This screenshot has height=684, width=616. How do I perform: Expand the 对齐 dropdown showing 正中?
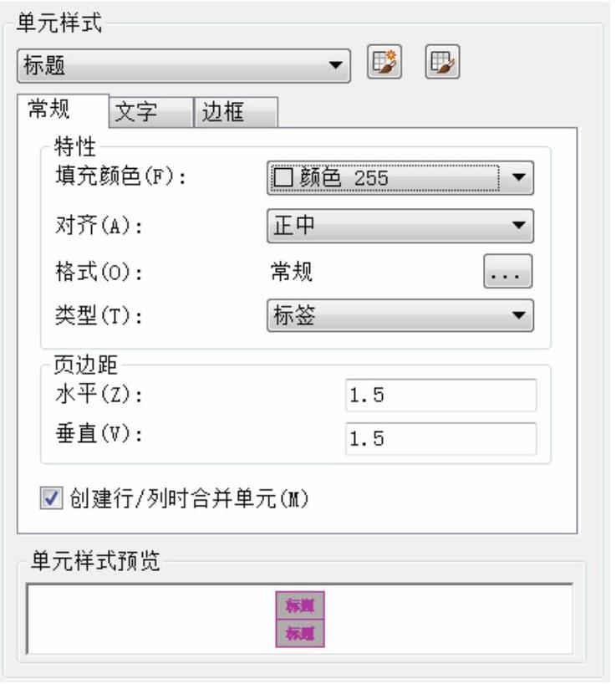[400, 226]
